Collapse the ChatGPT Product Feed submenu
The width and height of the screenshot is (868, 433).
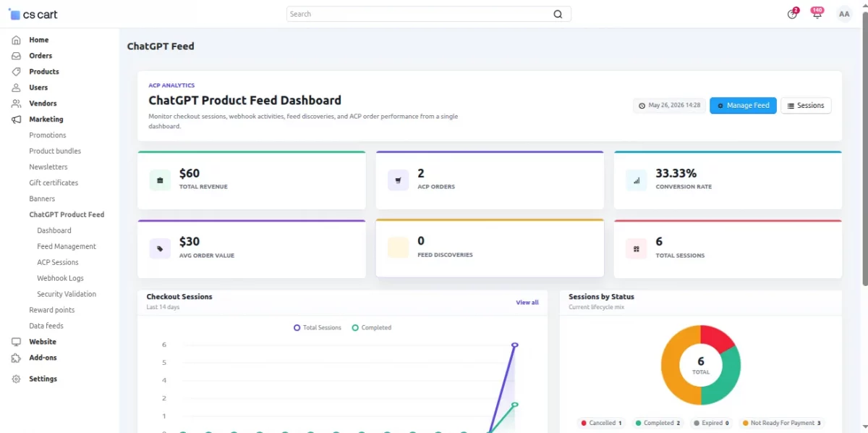(67, 215)
